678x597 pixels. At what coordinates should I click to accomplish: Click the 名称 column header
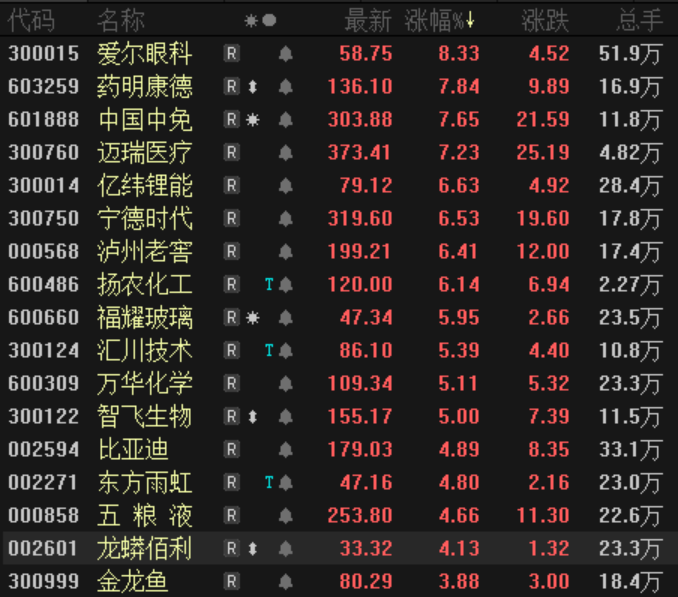(121, 20)
